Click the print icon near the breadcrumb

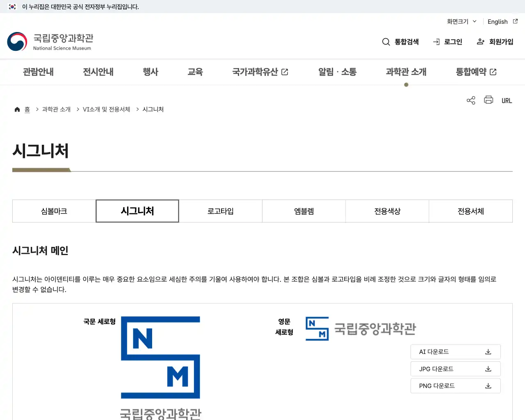pyautogui.click(x=488, y=100)
